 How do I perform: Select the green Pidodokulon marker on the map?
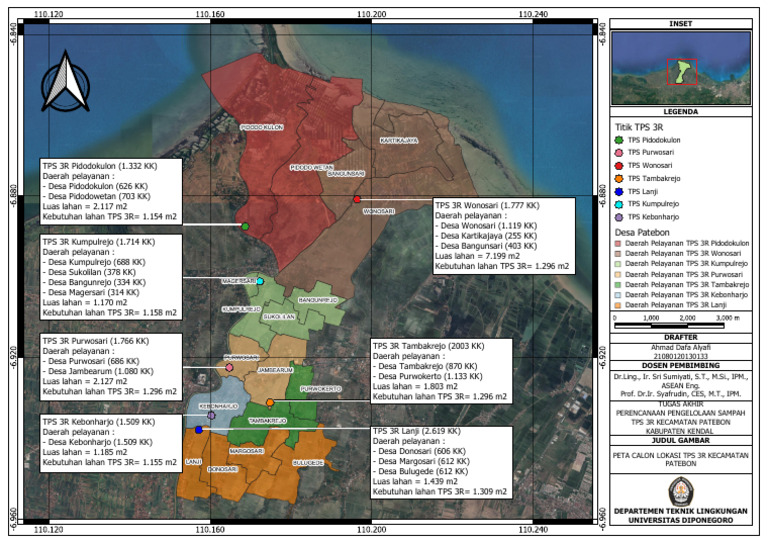coord(245,226)
